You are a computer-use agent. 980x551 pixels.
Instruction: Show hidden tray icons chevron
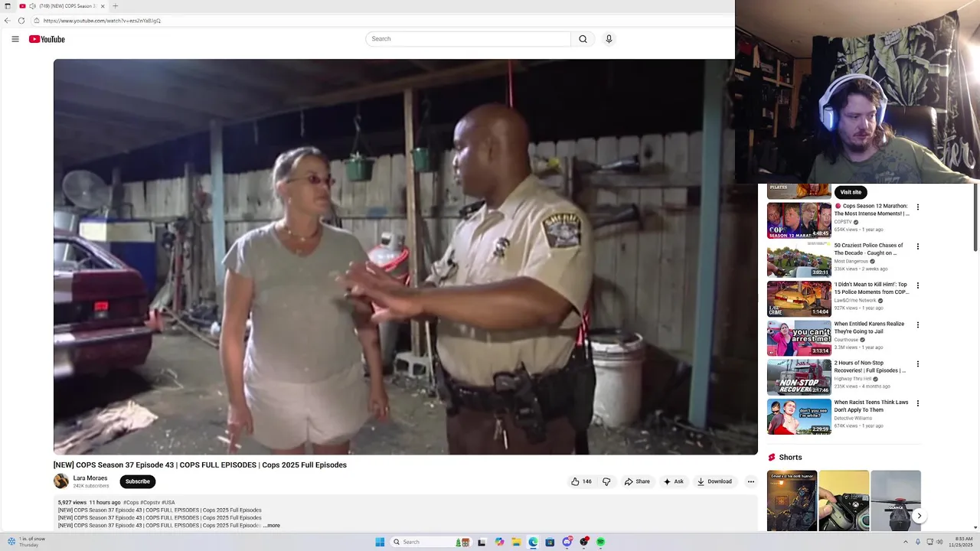pyautogui.click(x=905, y=542)
